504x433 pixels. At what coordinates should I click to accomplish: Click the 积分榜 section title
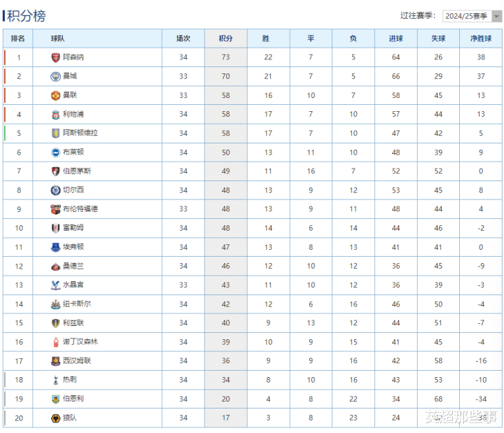tap(27, 15)
